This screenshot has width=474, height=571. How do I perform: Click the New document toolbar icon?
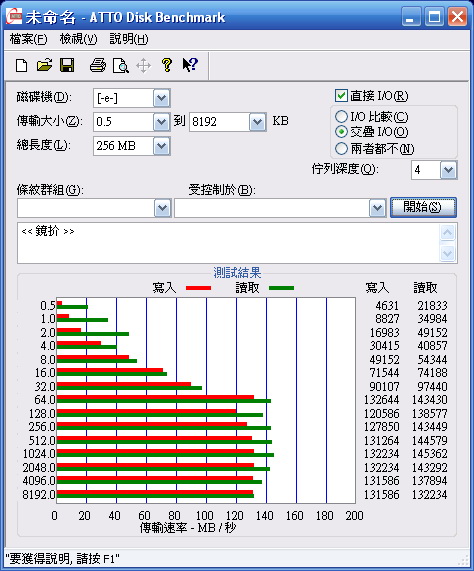[x=21, y=66]
